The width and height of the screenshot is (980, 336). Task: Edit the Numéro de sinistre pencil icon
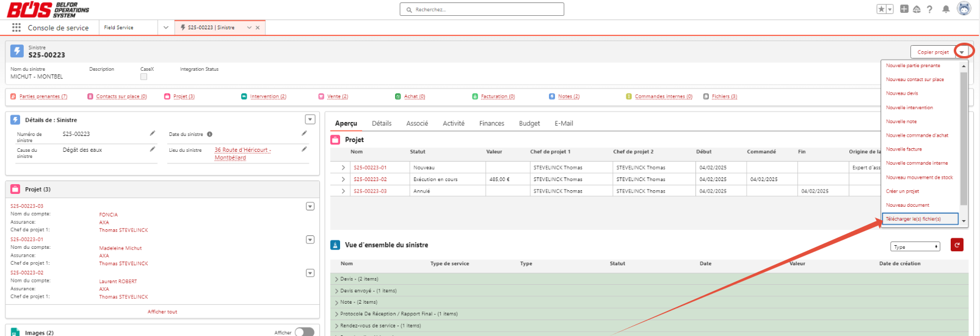coord(153,133)
